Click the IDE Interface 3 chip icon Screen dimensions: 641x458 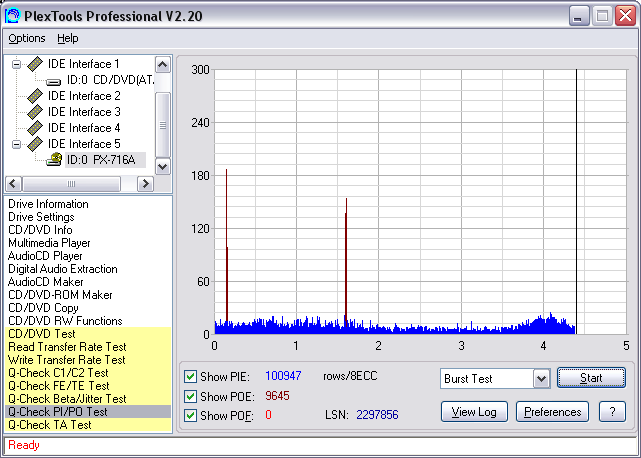pyautogui.click(x=35, y=112)
